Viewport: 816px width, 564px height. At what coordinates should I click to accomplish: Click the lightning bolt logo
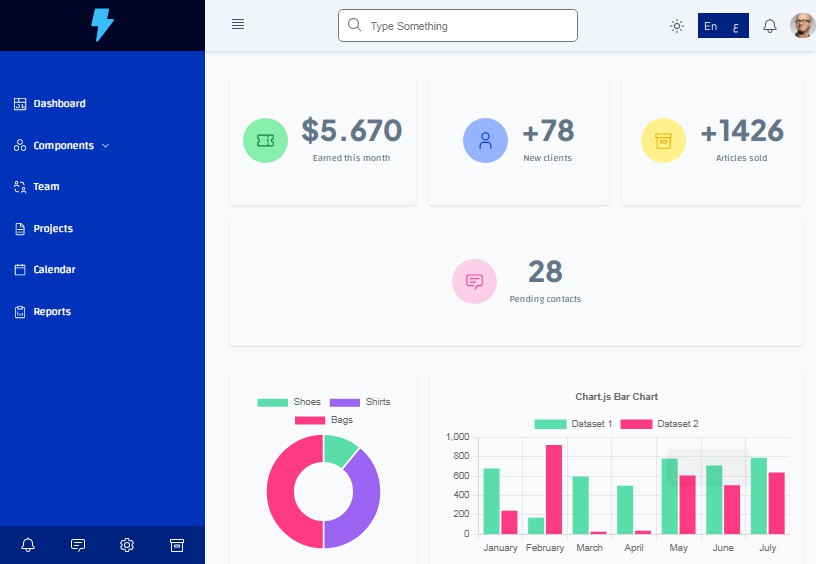[x=102, y=25]
